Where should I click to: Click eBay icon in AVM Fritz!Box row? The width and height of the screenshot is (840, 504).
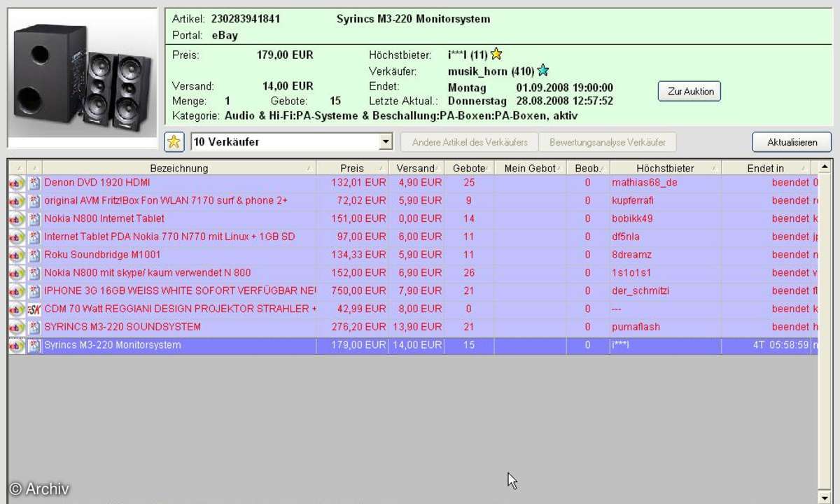17,201
